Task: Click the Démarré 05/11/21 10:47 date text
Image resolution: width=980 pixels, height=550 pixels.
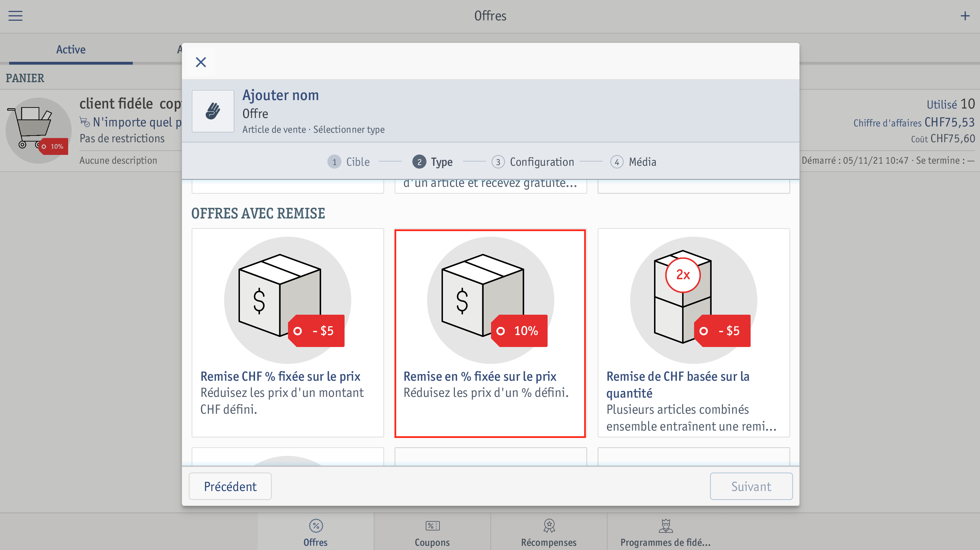Action: pos(855,161)
